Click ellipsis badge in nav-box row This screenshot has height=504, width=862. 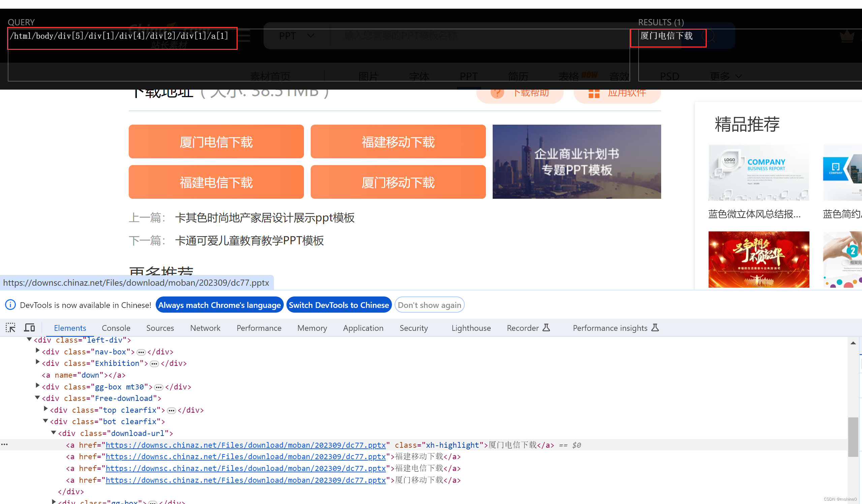[141, 352]
